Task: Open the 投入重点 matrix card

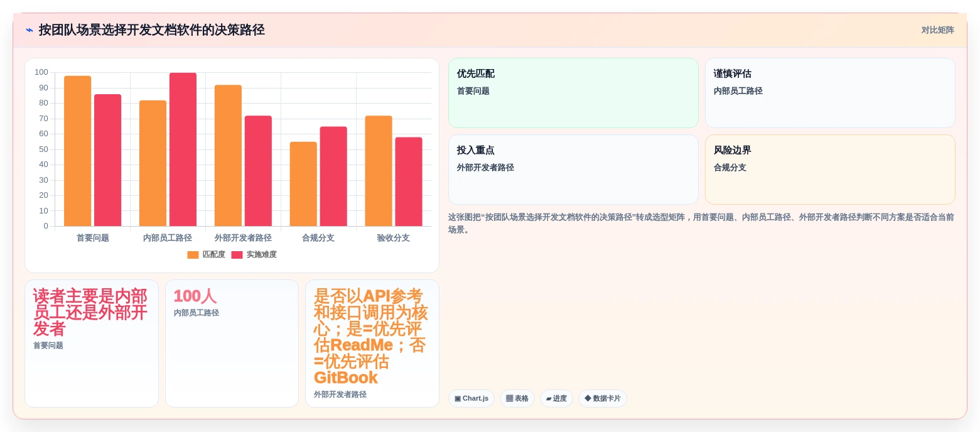Action: pos(573,170)
